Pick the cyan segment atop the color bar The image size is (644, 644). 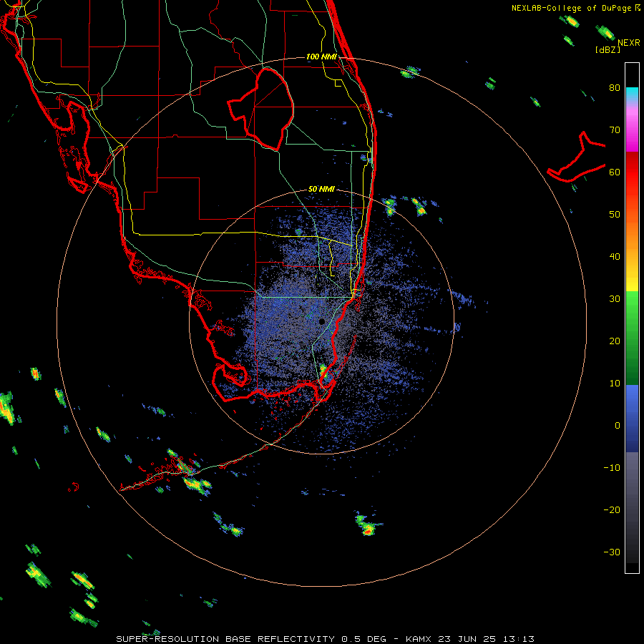(x=632, y=94)
